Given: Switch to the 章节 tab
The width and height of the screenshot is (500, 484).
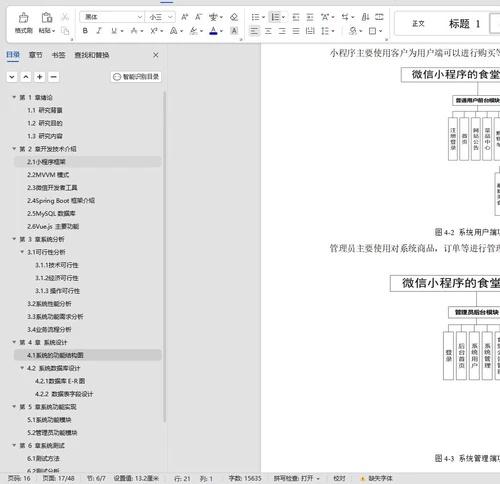Looking at the screenshot, I should [36, 55].
